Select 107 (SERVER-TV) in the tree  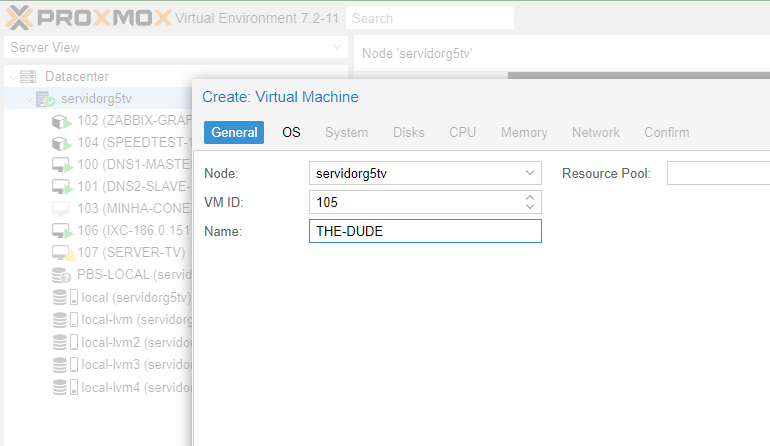[x=131, y=252]
